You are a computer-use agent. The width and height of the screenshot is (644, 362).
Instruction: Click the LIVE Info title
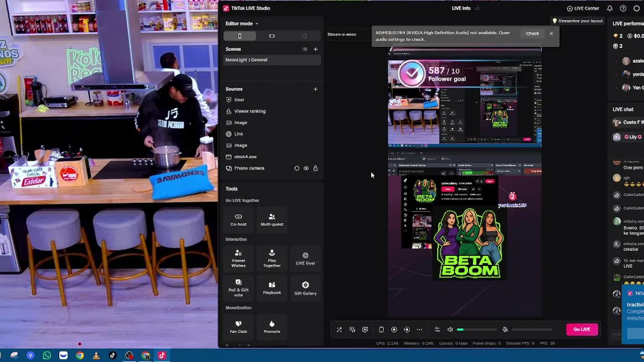pyautogui.click(x=461, y=9)
